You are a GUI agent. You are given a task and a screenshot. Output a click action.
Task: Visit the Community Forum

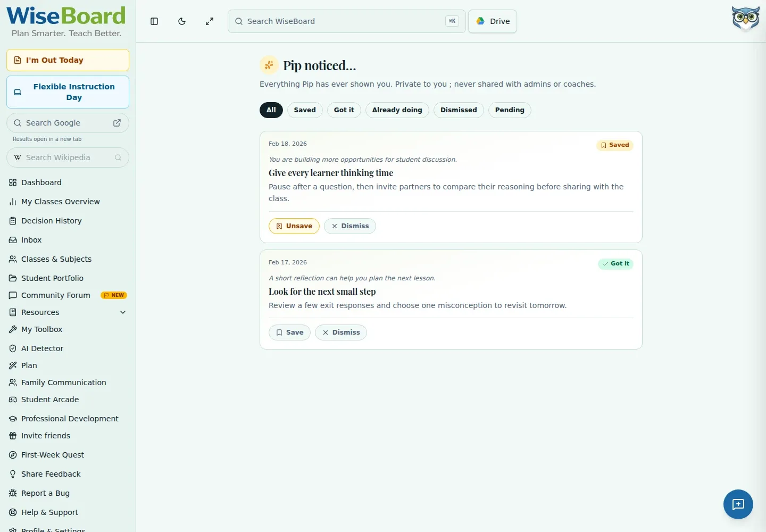68,295
